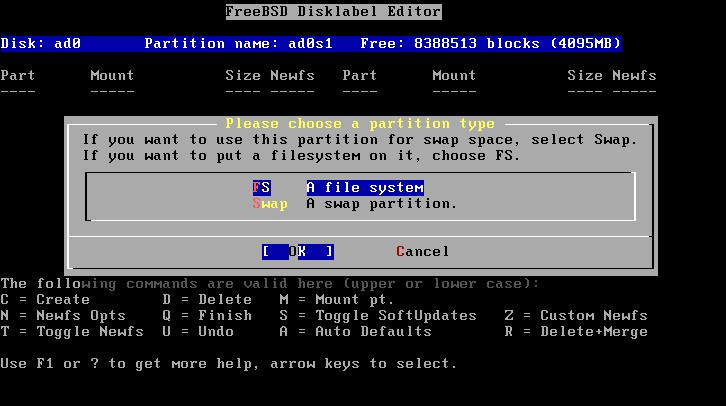Click the 'D = Delete' command text
This screenshot has height=406, width=726.
coord(207,300)
